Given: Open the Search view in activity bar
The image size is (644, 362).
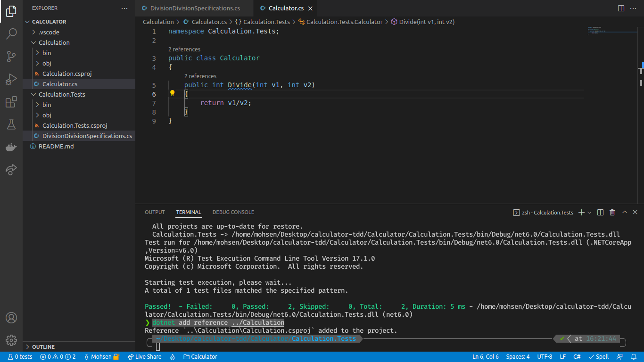Looking at the screenshot, I should [11, 34].
